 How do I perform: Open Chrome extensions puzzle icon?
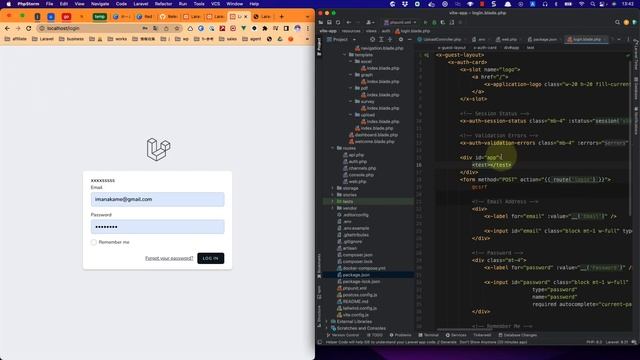[x=265, y=29]
